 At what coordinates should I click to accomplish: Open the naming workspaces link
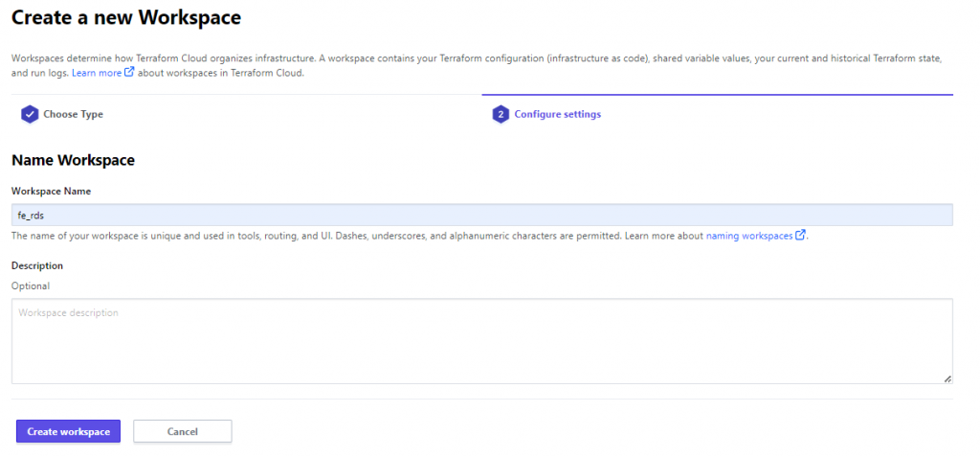click(749, 236)
